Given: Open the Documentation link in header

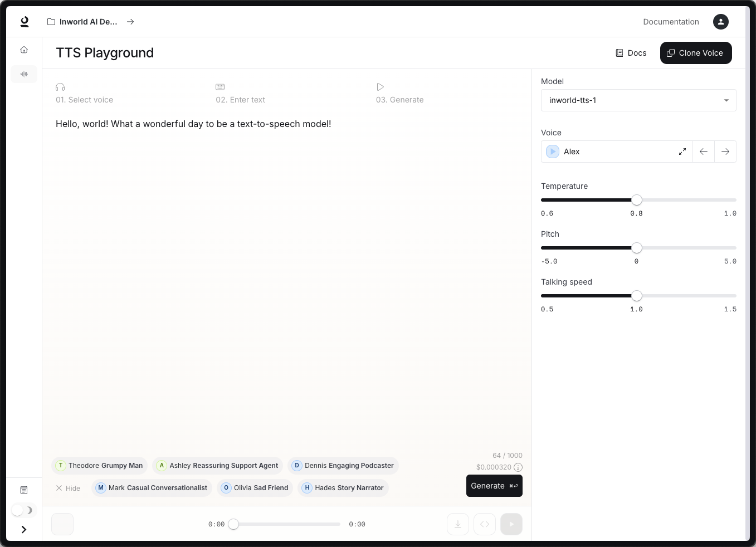Looking at the screenshot, I should 671,22.
